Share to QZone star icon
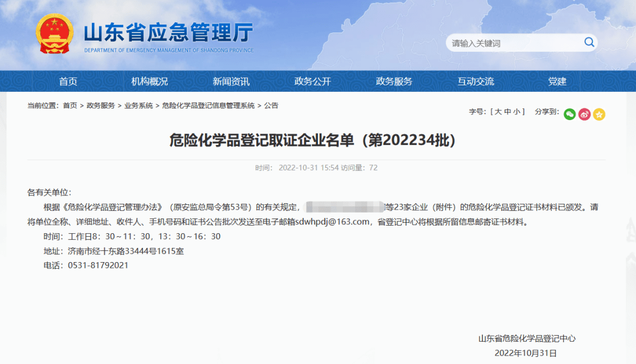636x364 pixels. click(x=599, y=114)
